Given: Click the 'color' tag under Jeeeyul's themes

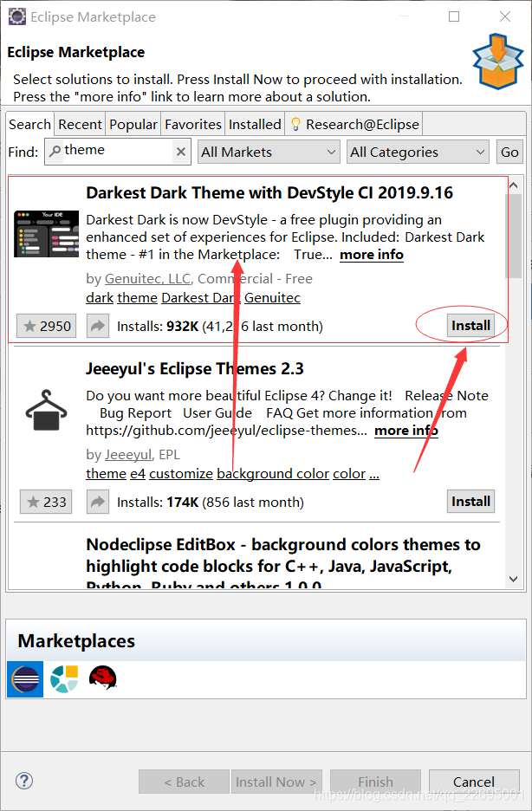Looking at the screenshot, I should coord(349,474).
